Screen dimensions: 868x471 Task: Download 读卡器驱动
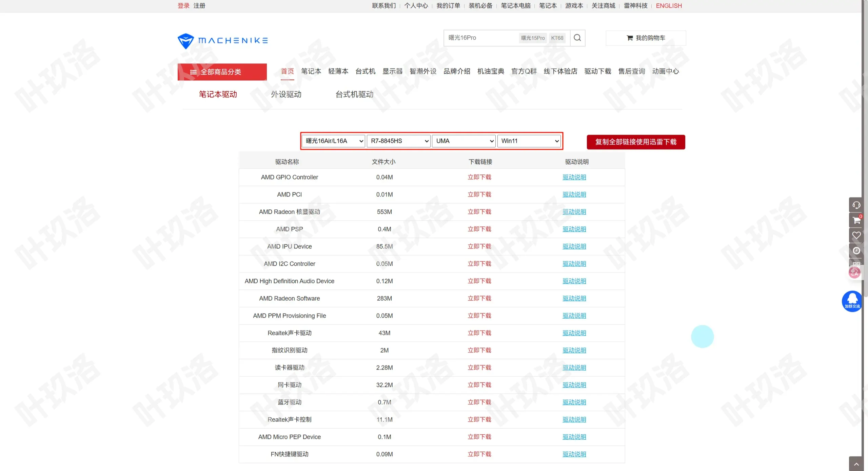[479, 368]
